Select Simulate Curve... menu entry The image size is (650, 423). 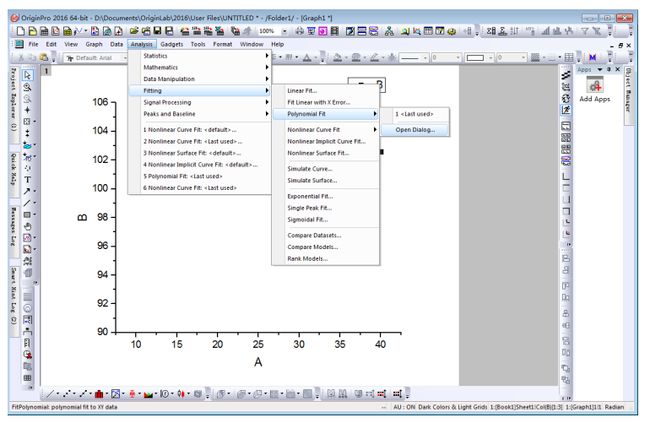(x=326, y=169)
